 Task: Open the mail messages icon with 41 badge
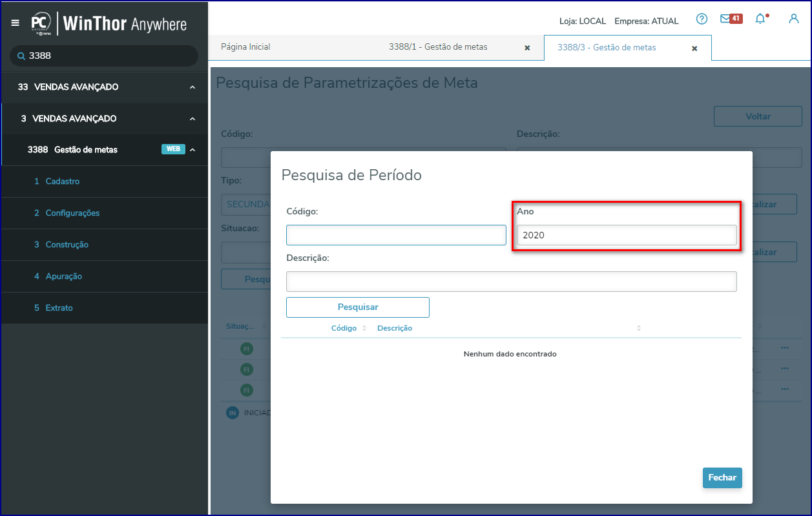[731, 19]
